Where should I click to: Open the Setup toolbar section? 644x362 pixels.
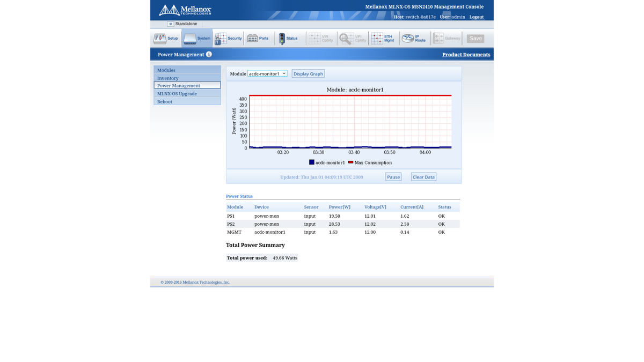(x=166, y=38)
